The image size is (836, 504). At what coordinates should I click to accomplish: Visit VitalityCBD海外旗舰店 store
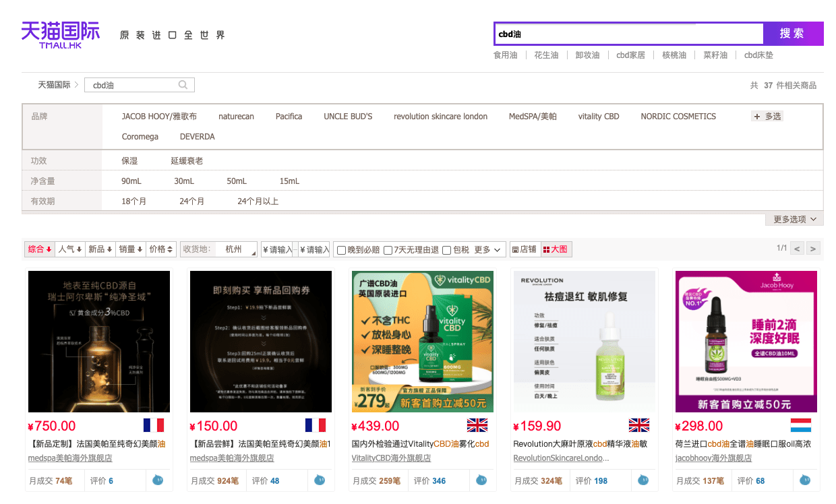391,458
